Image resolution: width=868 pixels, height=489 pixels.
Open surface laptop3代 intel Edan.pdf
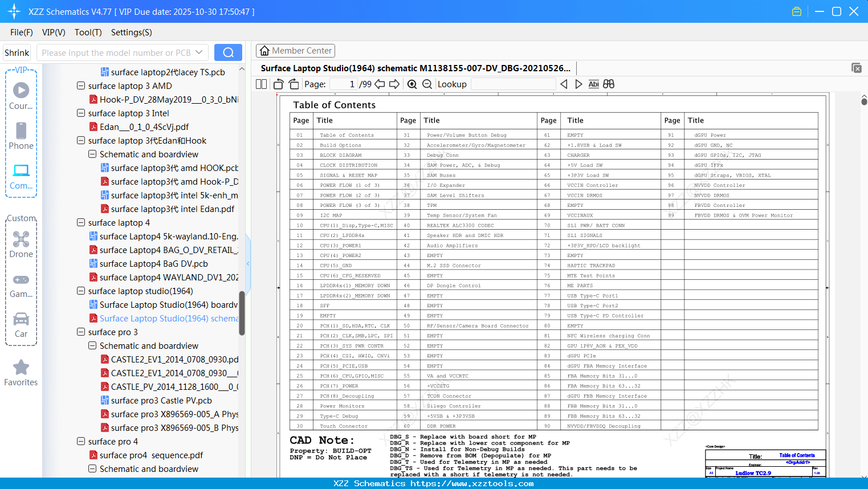pos(167,209)
